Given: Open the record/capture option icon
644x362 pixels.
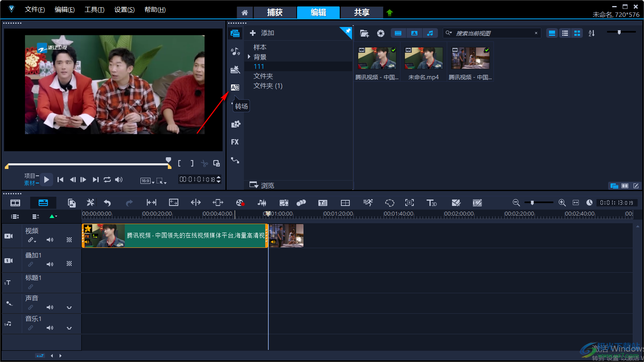Looking at the screenshot, I should (x=240, y=203).
